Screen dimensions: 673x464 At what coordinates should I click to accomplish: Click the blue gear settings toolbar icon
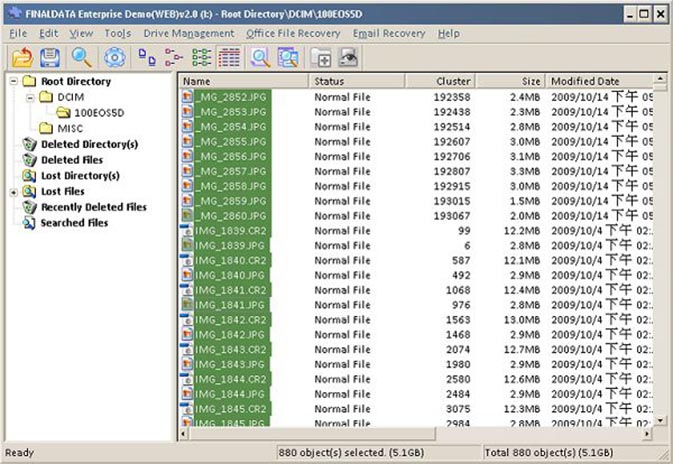(x=115, y=58)
